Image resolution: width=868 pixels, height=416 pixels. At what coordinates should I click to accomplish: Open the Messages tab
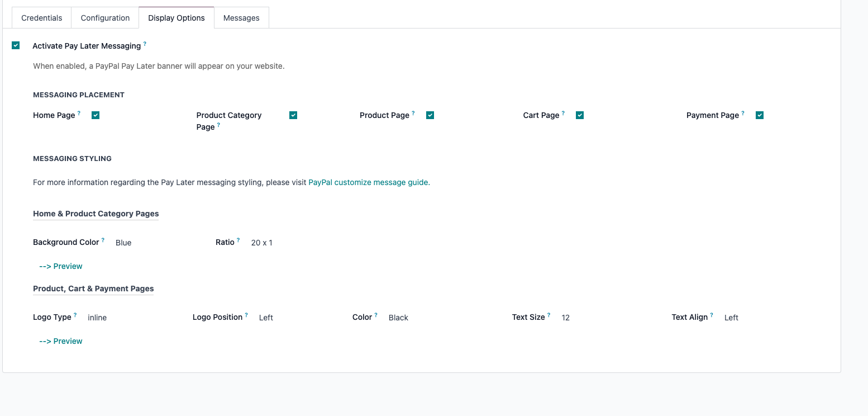241,18
